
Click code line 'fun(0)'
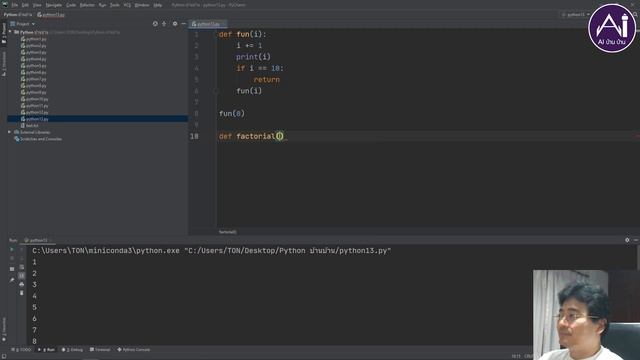click(232, 113)
